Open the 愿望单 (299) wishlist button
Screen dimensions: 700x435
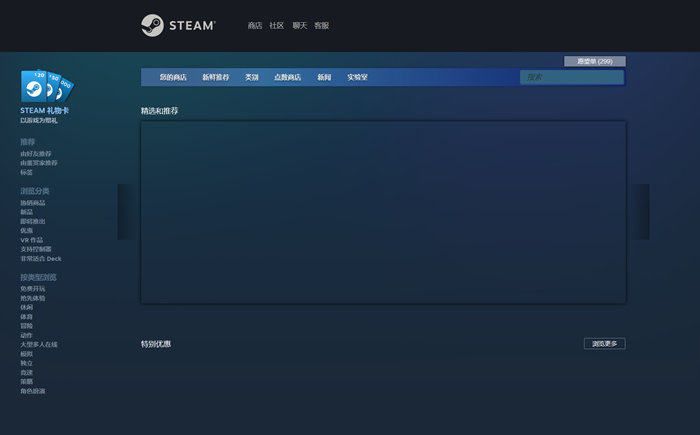pyautogui.click(x=595, y=61)
